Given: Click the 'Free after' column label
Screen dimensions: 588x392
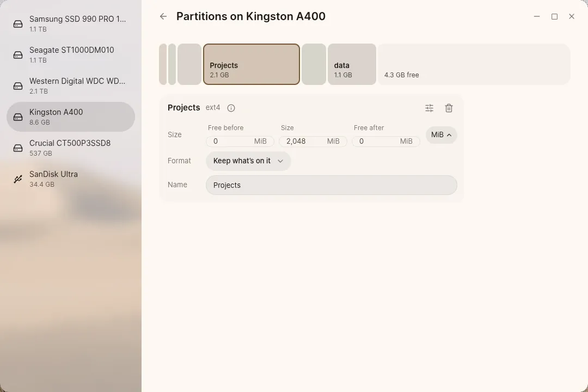Looking at the screenshot, I should pyautogui.click(x=369, y=128).
